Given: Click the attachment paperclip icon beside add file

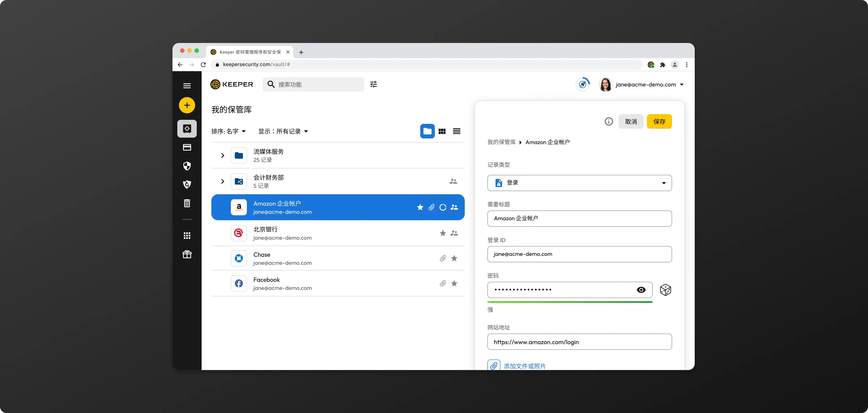Looking at the screenshot, I should (494, 366).
